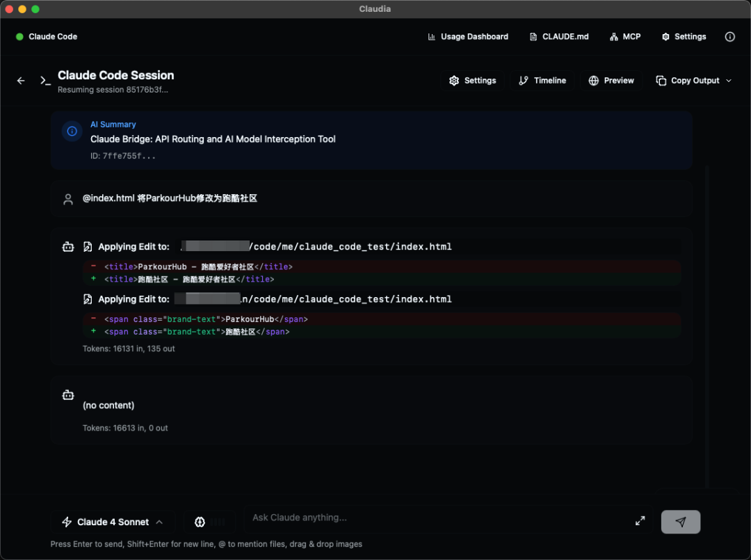Click Tokens: 16613 in, 0 out
The height and width of the screenshot is (560, 751).
pyautogui.click(x=125, y=429)
